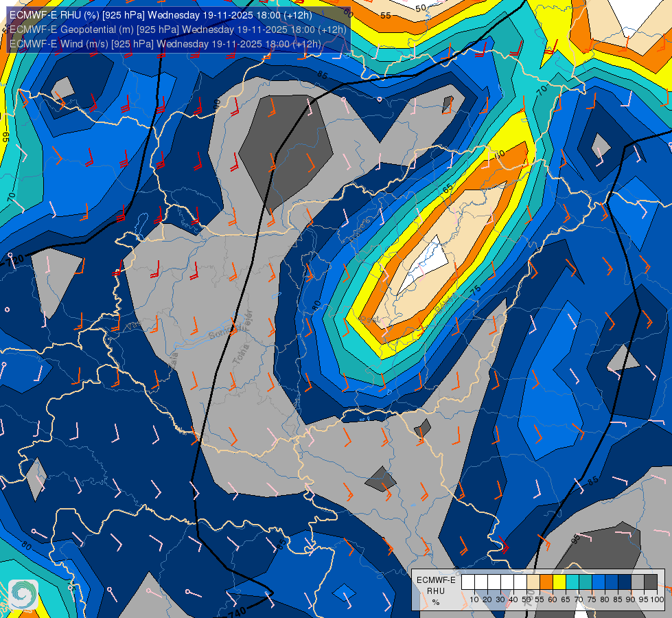Click the ECMWF-E RHU % legend title
The image size is (672, 618).
click(436, 591)
